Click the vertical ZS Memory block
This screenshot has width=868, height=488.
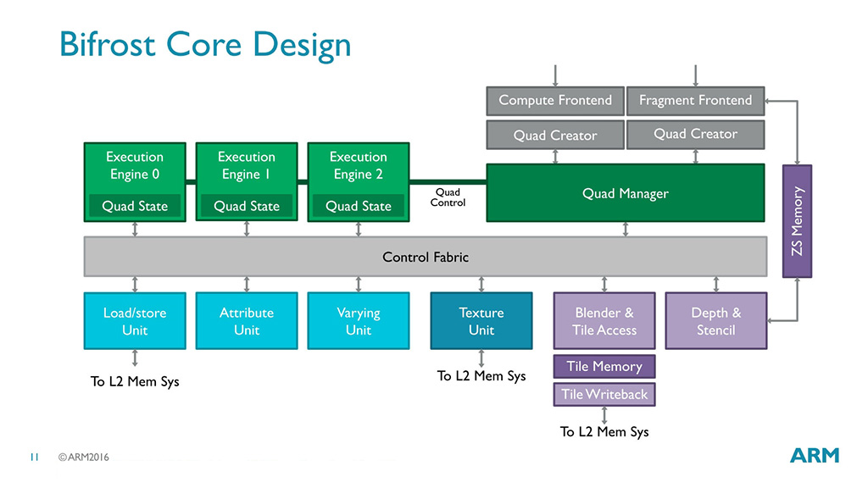pos(797,221)
